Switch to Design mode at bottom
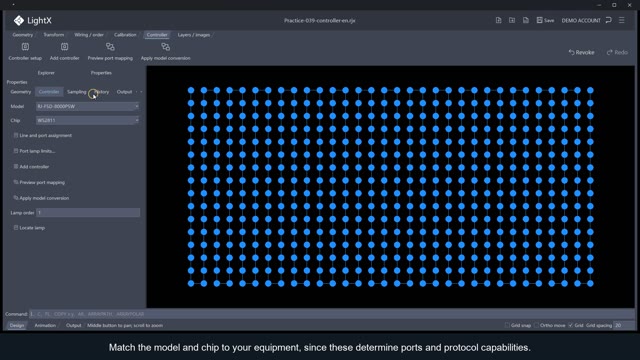This screenshot has width=640, height=360. coord(17,325)
